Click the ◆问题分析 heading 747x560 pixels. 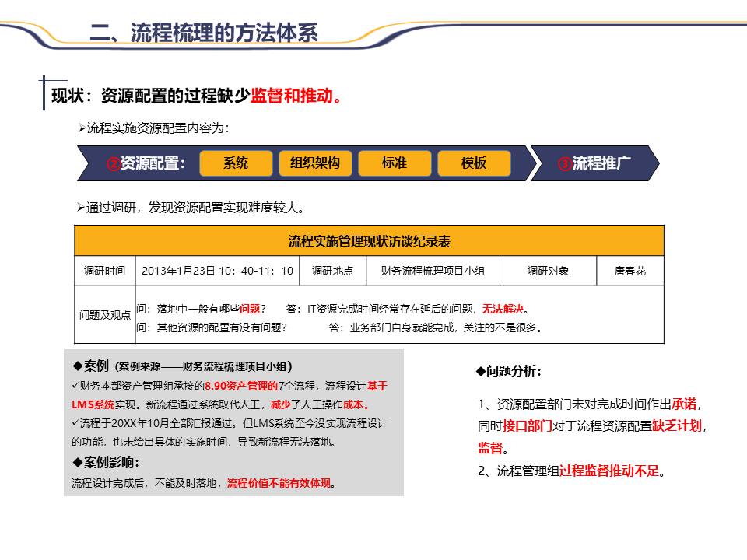(509, 371)
